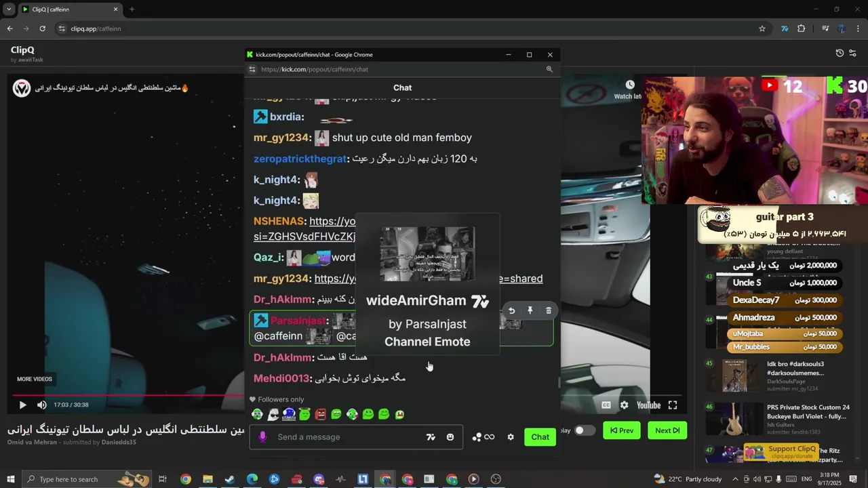Play the YouTube video
This screenshot has height=488, width=868.
(22, 405)
